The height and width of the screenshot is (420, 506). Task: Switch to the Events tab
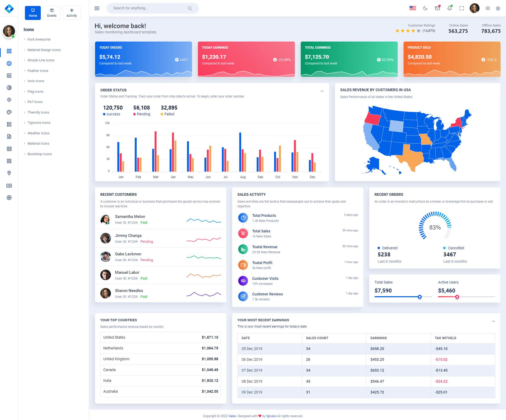[52, 13]
